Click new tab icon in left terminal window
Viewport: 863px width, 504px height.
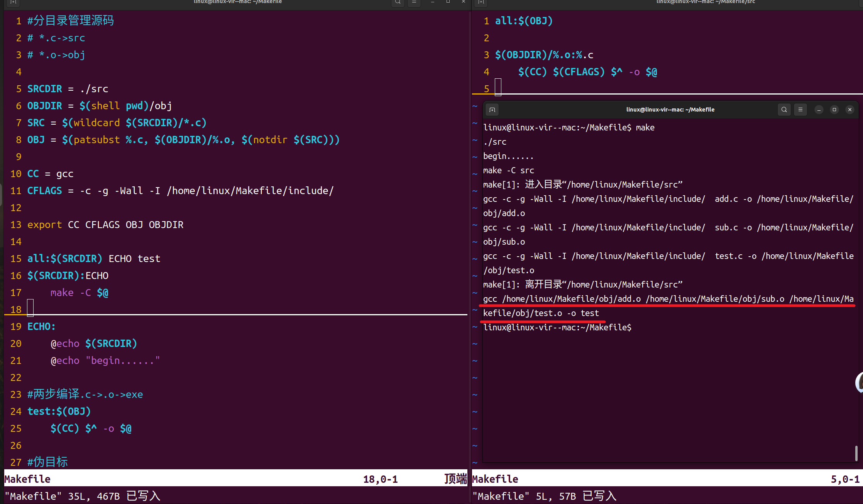click(x=13, y=2)
